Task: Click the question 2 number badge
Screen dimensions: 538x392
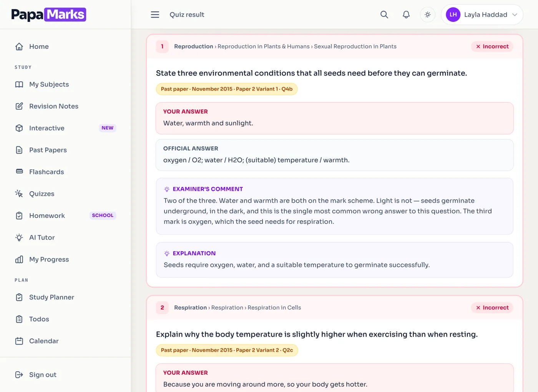Action: [162, 308]
